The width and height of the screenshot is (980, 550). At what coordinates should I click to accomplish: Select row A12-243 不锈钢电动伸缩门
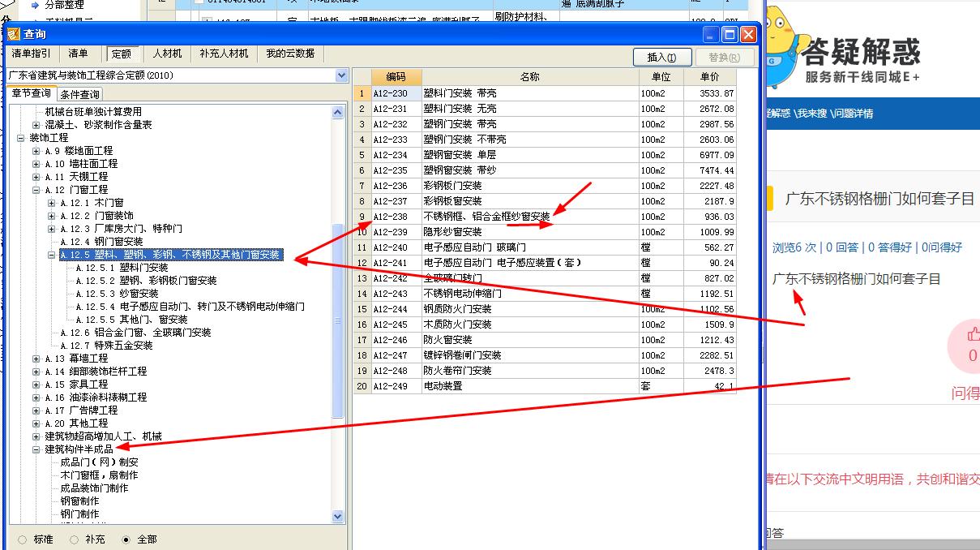tap(546, 294)
